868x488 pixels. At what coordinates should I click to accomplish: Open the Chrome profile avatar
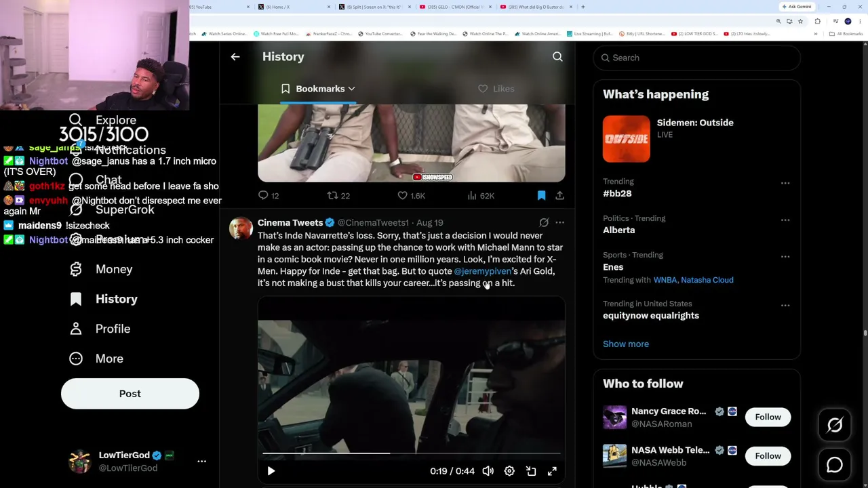pyautogui.click(x=848, y=21)
